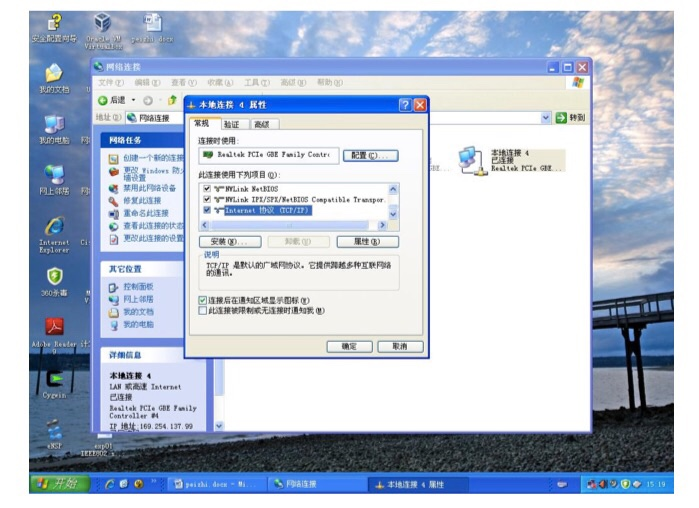Screen dimensions: 699x508
Task: Click the up-folder toolbar icon
Action: tap(172, 100)
